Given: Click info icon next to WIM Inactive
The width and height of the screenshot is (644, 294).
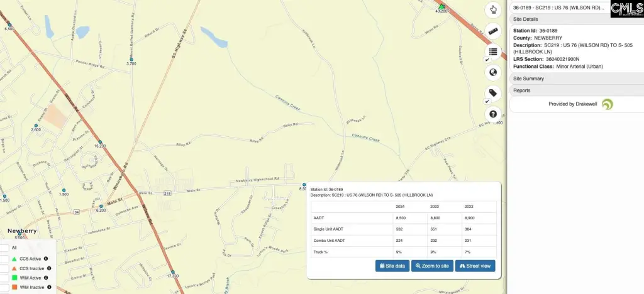Looking at the screenshot, I should point(50,287).
